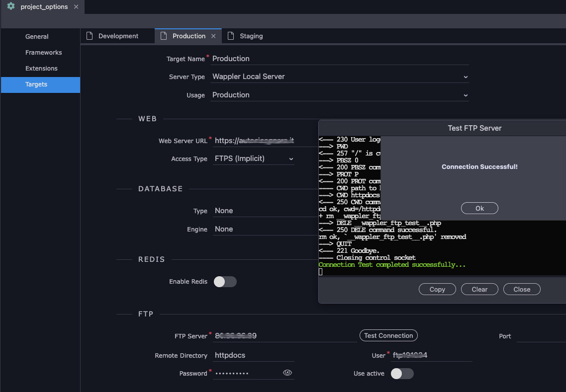Close the Production target tab
The height and width of the screenshot is (392, 566).
click(213, 36)
